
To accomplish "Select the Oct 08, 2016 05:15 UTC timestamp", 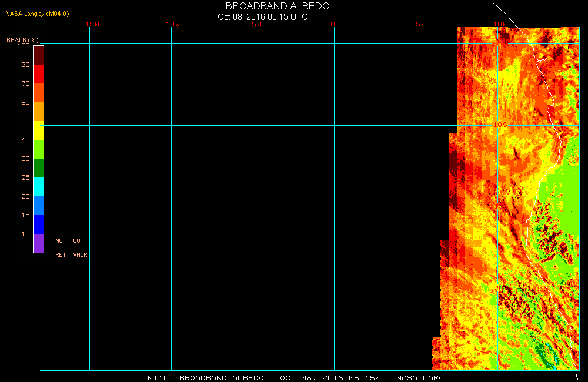I will click(262, 16).
